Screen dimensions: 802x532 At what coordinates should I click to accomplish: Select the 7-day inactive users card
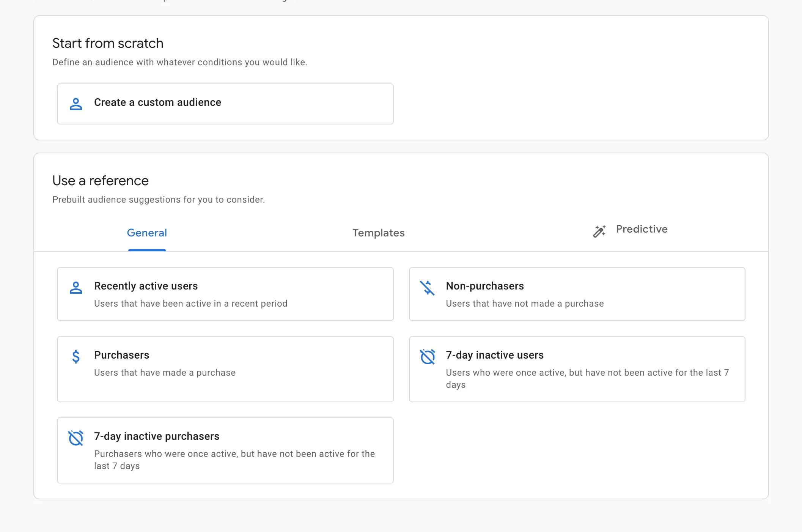click(x=577, y=369)
